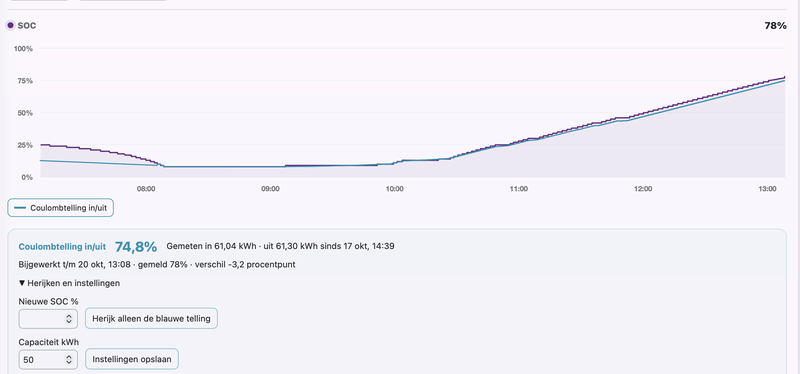The height and width of the screenshot is (374, 800).
Task: Click the Capaciteit kWh stepper arrows
Action: (x=69, y=360)
